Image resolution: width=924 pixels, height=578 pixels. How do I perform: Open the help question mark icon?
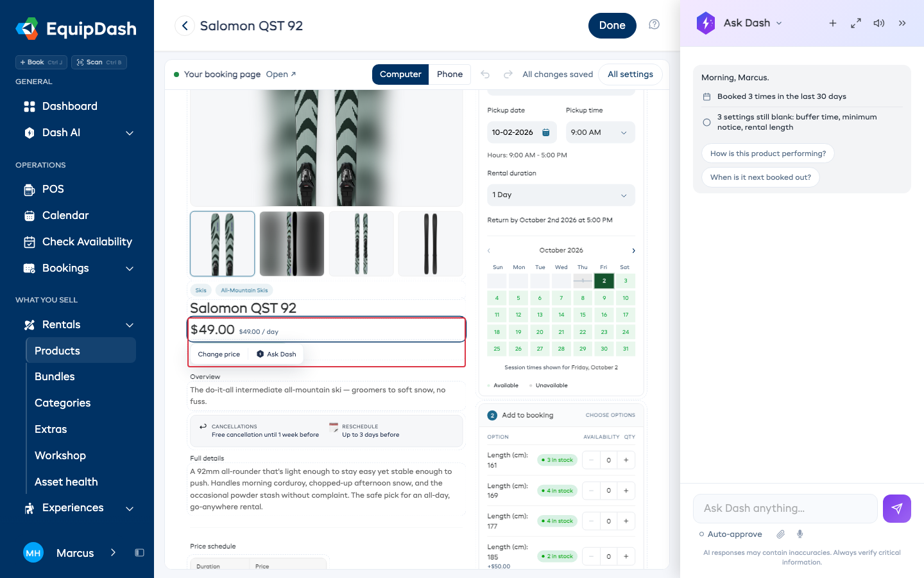click(x=654, y=24)
